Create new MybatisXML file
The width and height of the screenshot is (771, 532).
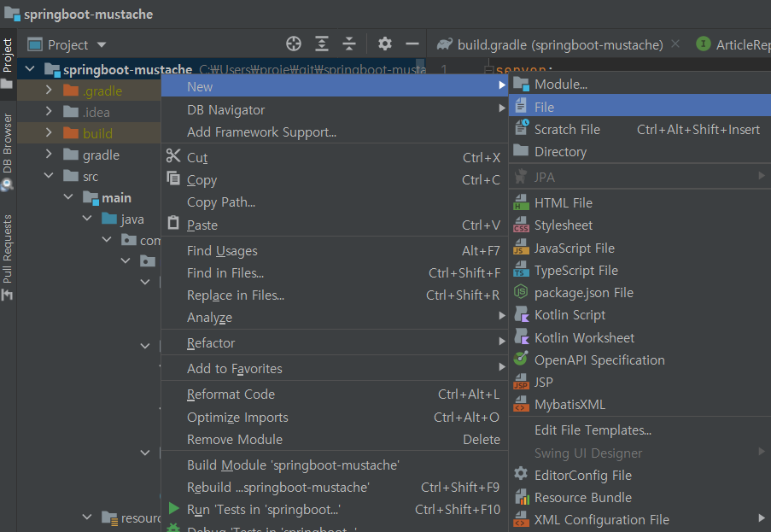pyautogui.click(x=640, y=405)
